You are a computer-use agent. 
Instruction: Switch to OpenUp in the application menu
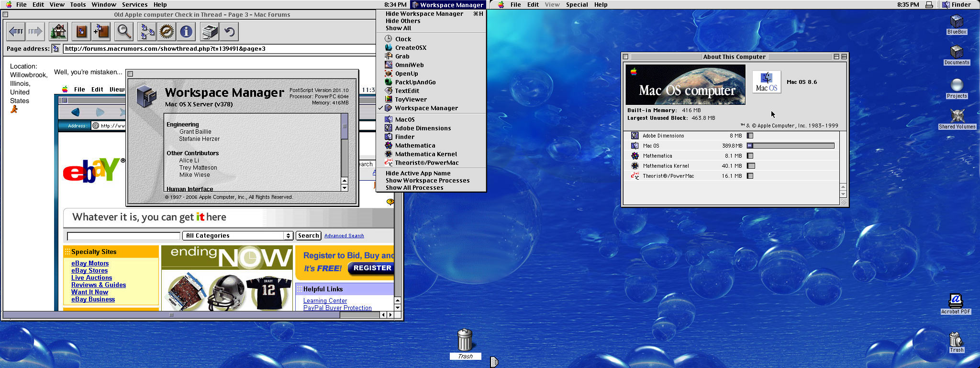[x=431, y=73]
